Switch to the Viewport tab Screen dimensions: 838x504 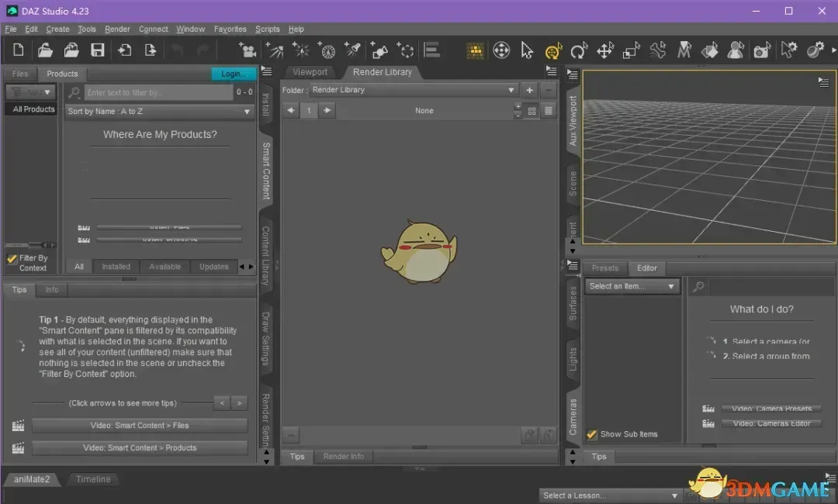(x=310, y=71)
